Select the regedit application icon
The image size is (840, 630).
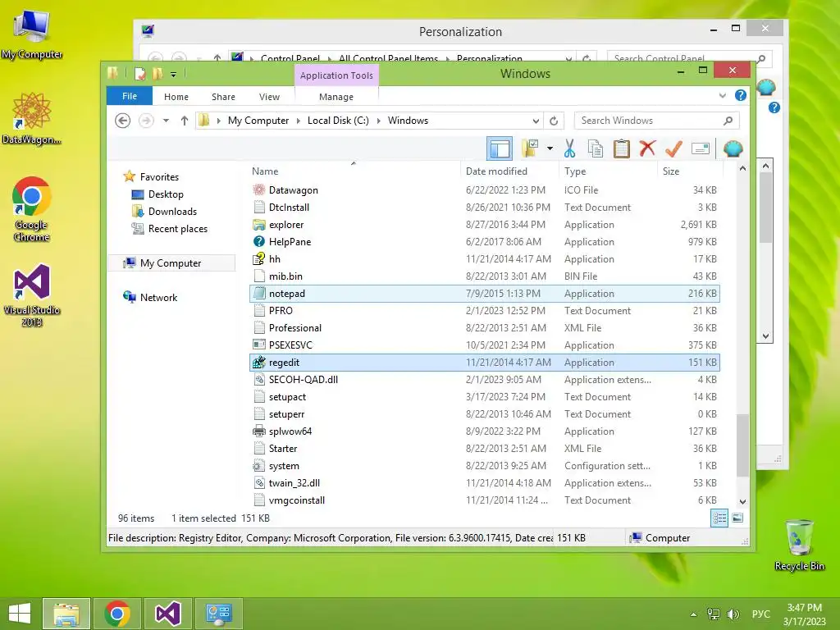258,362
